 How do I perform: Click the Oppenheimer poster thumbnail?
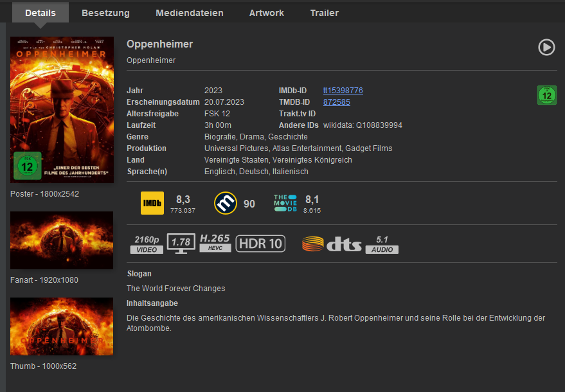pos(62,110)
